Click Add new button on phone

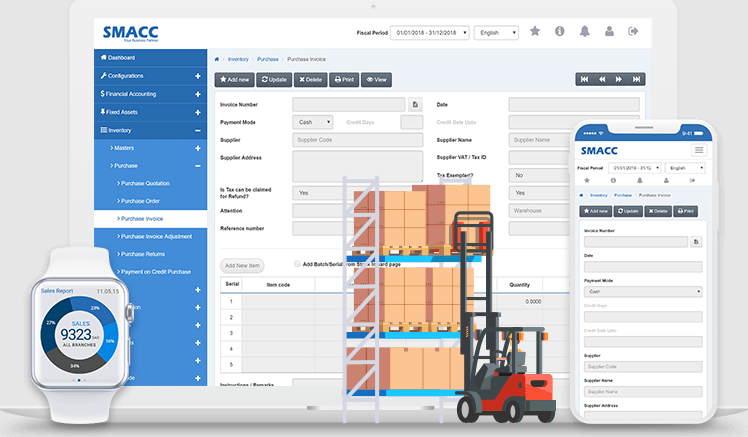coord(595,211)
